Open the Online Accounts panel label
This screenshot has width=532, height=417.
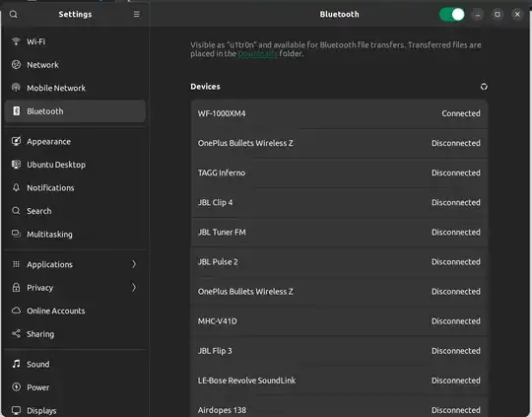pos(56,311)
